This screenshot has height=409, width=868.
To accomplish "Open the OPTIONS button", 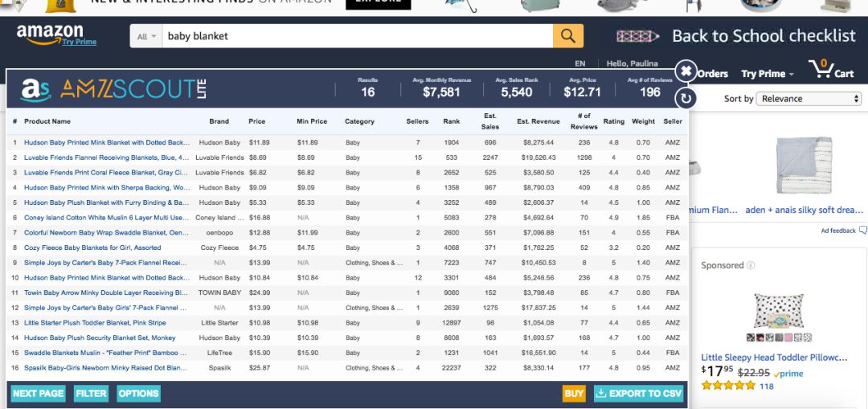I will pyautogui.click(x=138, y=394).
